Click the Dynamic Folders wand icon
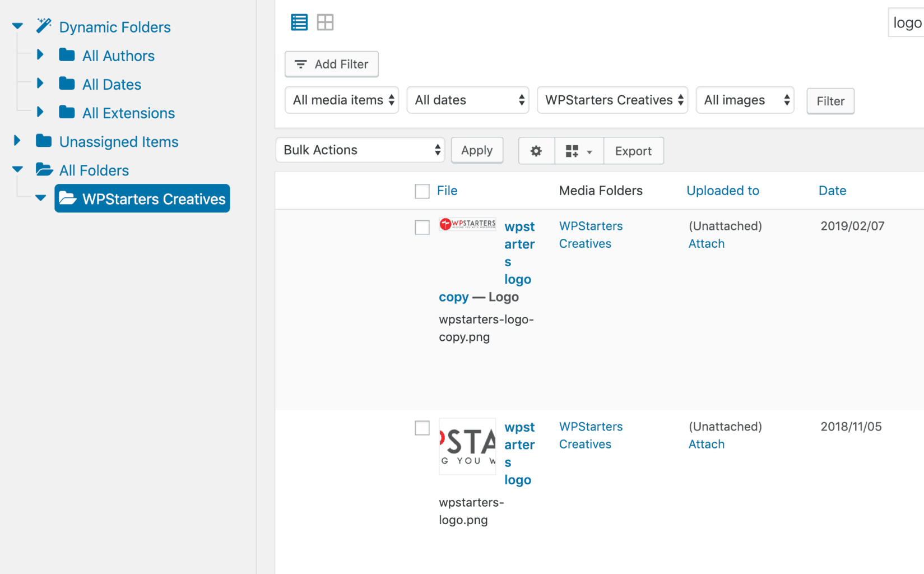 pos(44,26)
